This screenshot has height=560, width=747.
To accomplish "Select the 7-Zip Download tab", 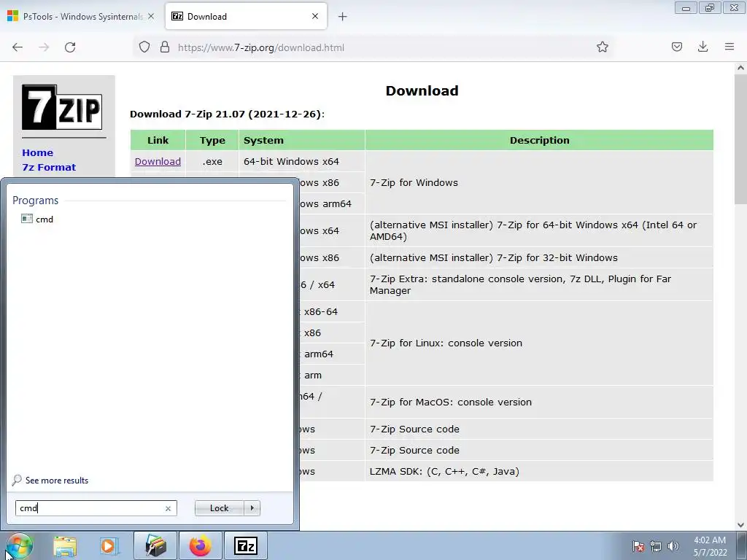I will pos(246,16).
